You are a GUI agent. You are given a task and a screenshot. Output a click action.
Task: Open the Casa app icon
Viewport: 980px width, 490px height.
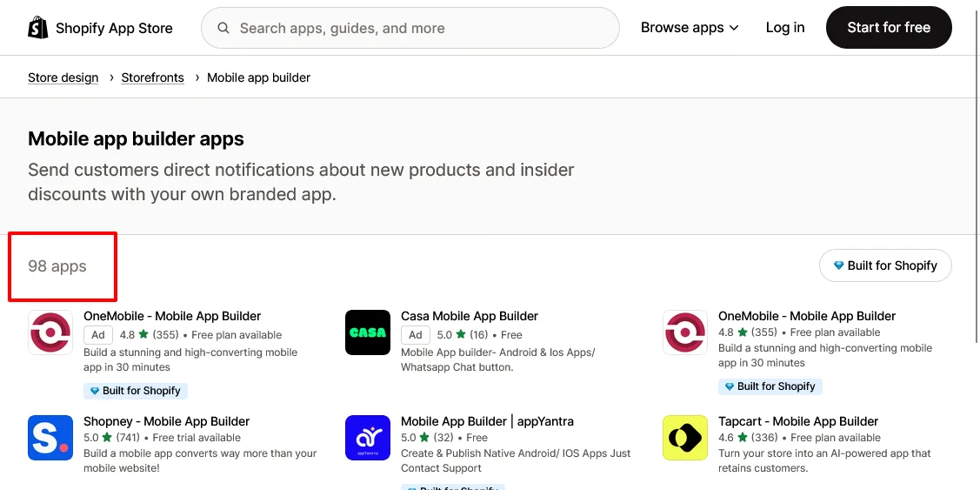pyautogui.click(x=368, y=333)
